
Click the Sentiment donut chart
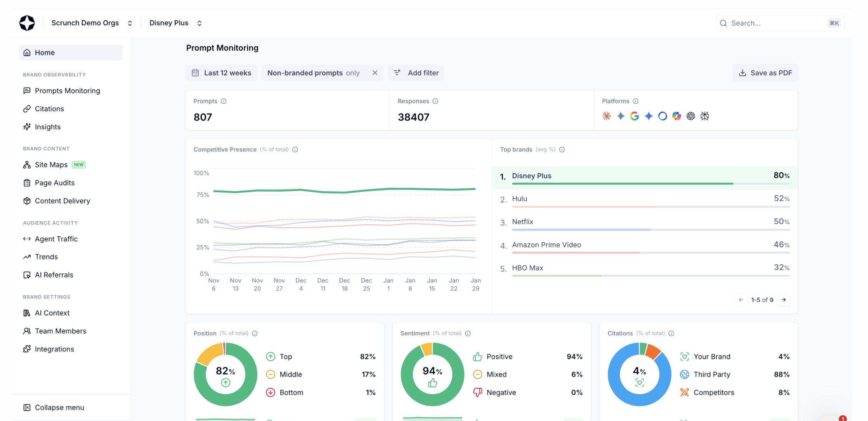coord(432,375)
